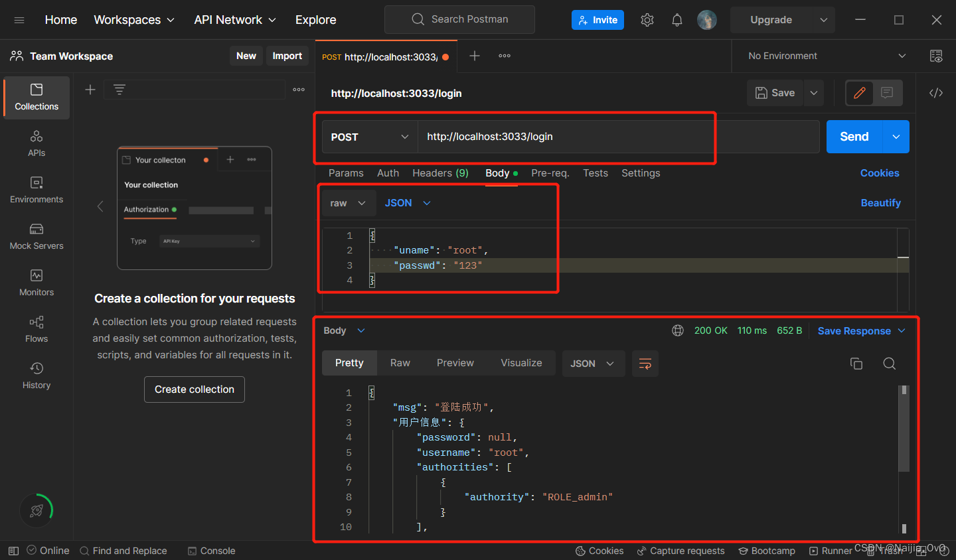Switch to Pre-req. tab
Viewport: 956px width, 560px height.
550,173
